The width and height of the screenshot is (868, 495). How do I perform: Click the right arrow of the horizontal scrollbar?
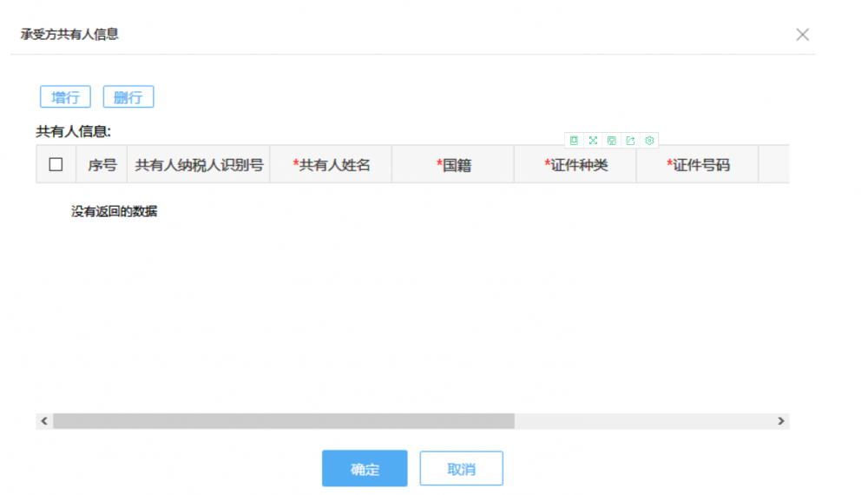click(x=781, y=421)
